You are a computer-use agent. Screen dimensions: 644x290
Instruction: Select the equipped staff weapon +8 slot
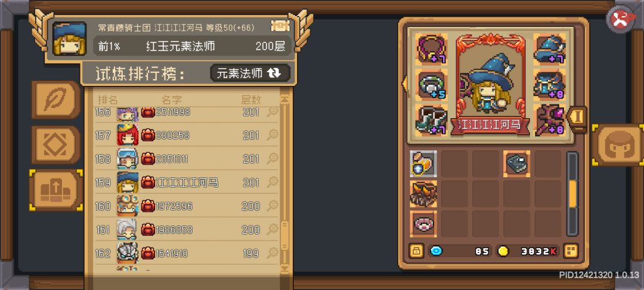coord(549,120)
